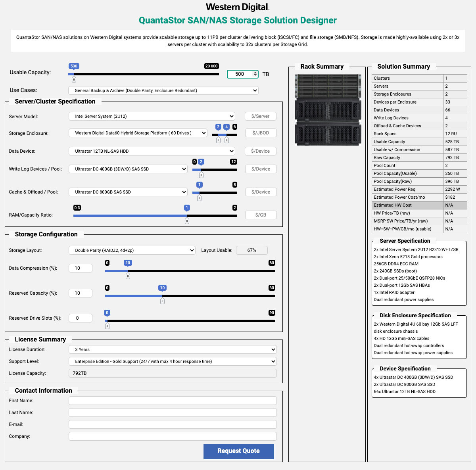Click the Request Quote button
This screenshot has width=476, height=470.
(239, 451)
